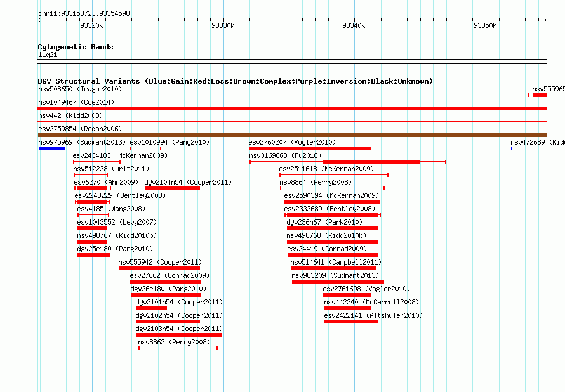This screenshot has width=565, height=392.
Task: Click esv2434183 (McKernan2009) variant label
Action: click(x=121, y=155)
